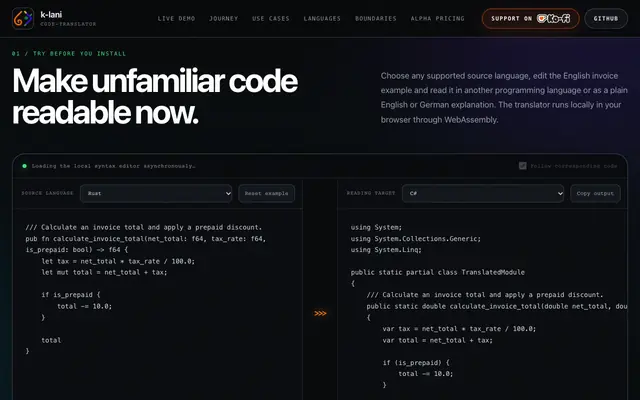Open the Journey nav item
This screenshot has width=640, height=400.
pos(224,19)
